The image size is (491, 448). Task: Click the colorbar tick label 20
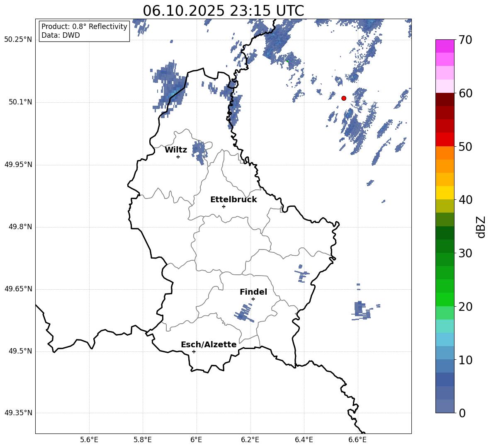(465, 307)
